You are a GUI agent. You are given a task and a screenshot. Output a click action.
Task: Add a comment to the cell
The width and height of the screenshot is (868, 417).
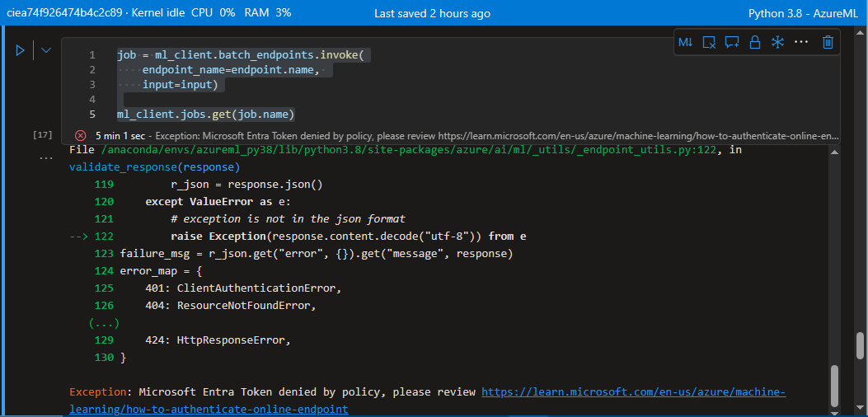pos(732,42)
